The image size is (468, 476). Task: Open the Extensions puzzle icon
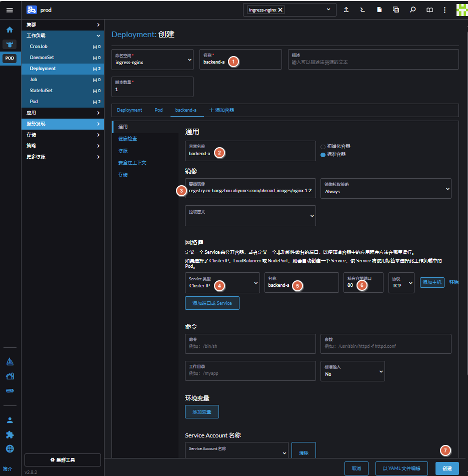[x=9, y=434]
